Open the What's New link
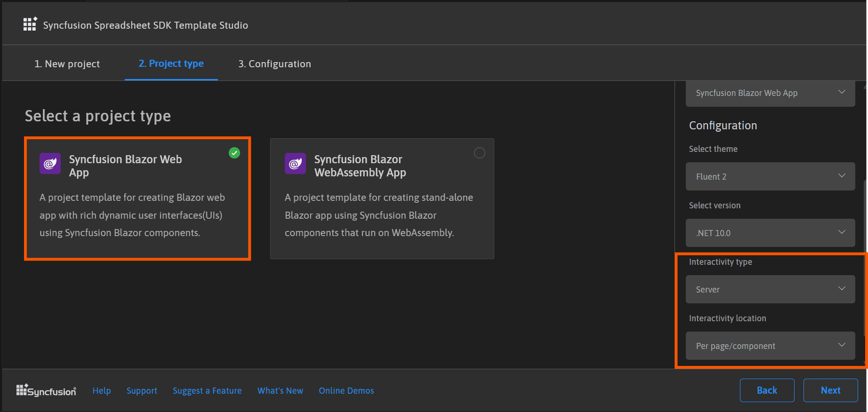Image resolution: width=868 pixels, height=412 pixels. pyautogui.click(x=280, y=391)
